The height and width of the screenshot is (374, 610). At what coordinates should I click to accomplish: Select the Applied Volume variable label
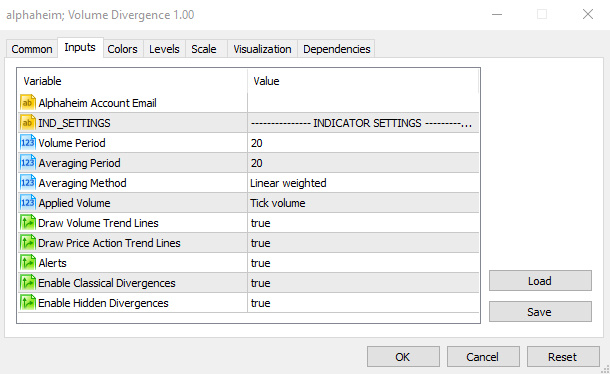point(74,203)
